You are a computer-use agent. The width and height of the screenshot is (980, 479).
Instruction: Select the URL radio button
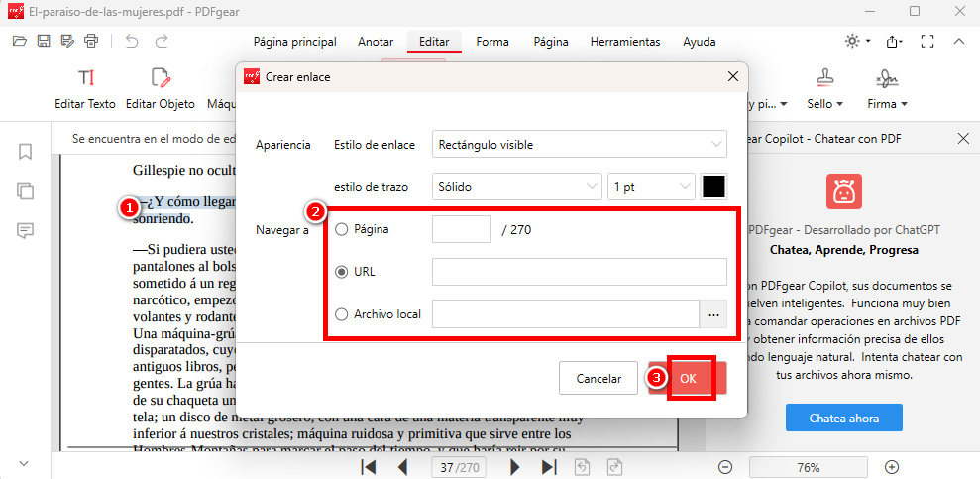(341, 272)
